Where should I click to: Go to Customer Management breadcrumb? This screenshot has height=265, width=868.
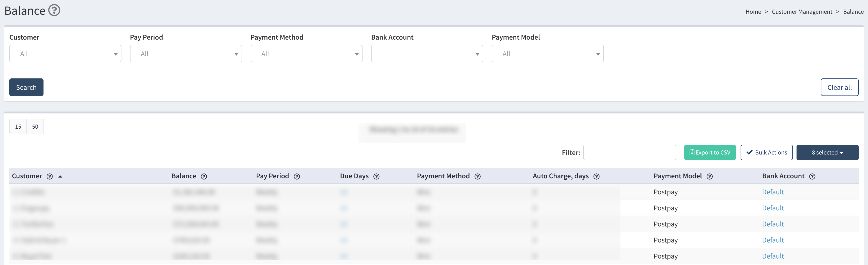click(x=802, y=12)
